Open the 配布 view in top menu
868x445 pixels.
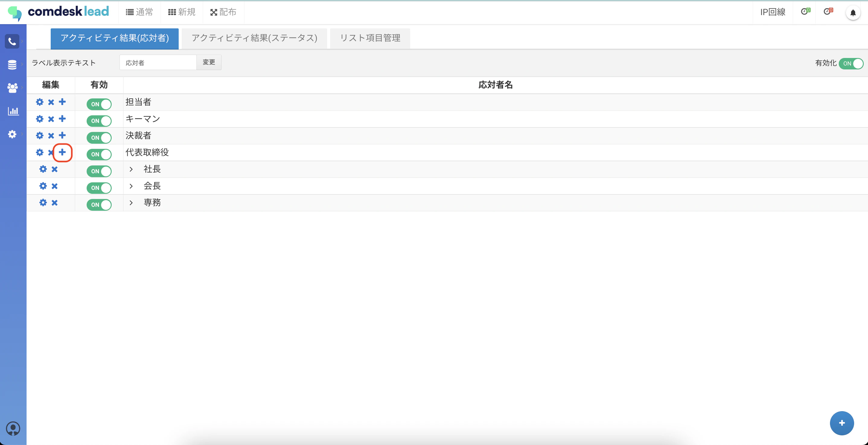[223, 12]
